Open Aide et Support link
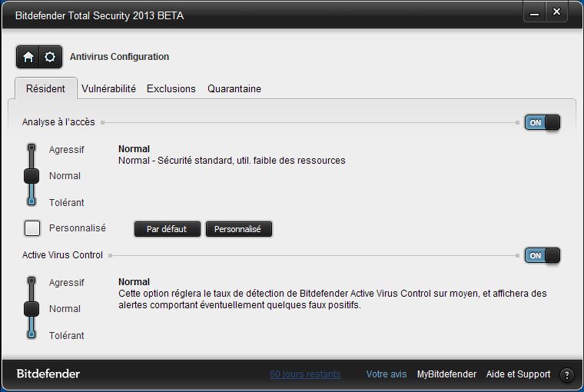The image size is (584, 392). (518, 374)
